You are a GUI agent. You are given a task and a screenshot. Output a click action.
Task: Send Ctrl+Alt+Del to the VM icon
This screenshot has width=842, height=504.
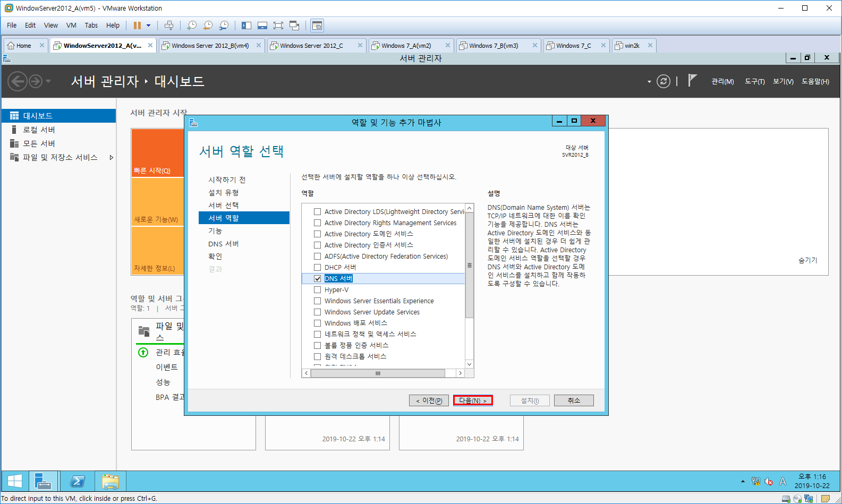tap(169, 25)
